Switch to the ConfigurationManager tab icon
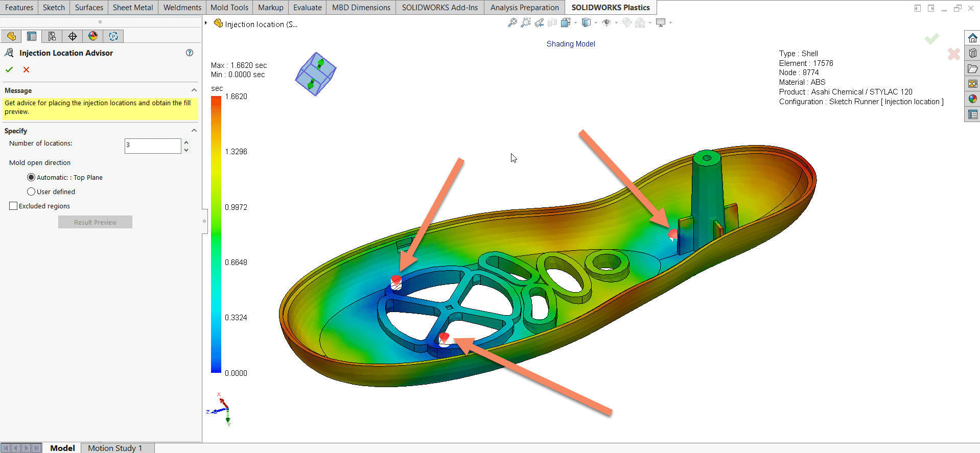 [x=52, y=36]
